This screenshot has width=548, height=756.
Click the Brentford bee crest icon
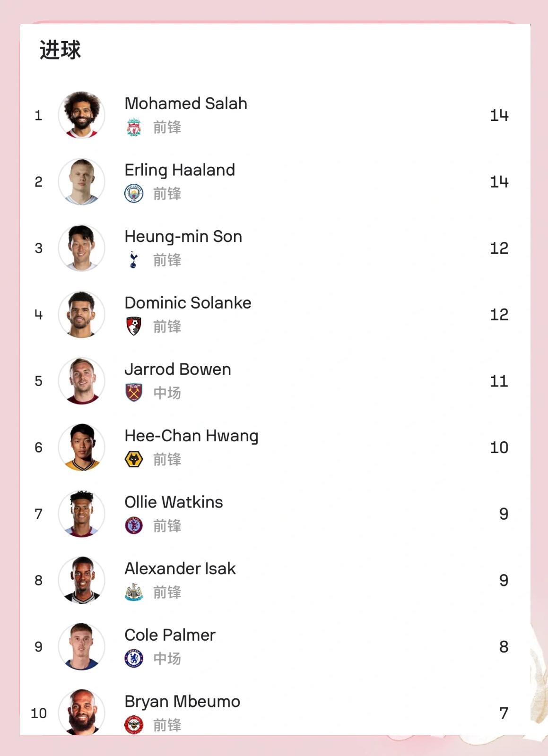(x=134, y=725)
